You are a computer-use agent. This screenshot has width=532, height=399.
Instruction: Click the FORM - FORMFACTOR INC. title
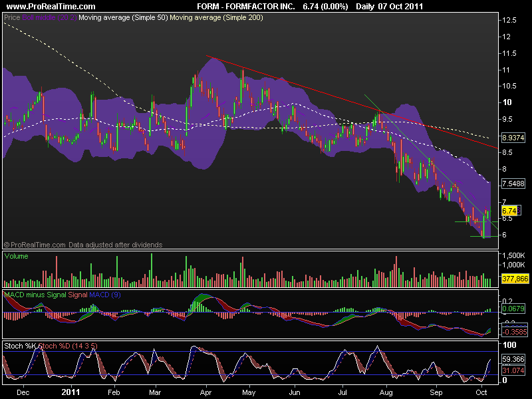(x=246, y=7)
